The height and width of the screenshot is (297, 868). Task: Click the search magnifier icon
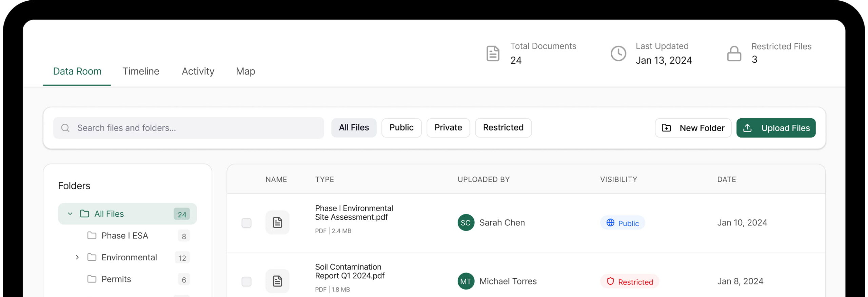click(x=65, y=128)
